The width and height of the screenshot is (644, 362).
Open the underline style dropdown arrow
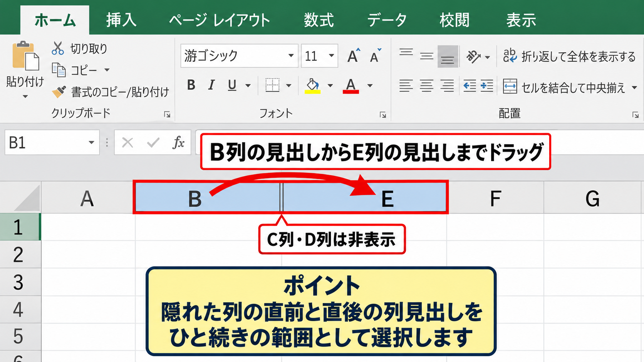click(248, 85)
